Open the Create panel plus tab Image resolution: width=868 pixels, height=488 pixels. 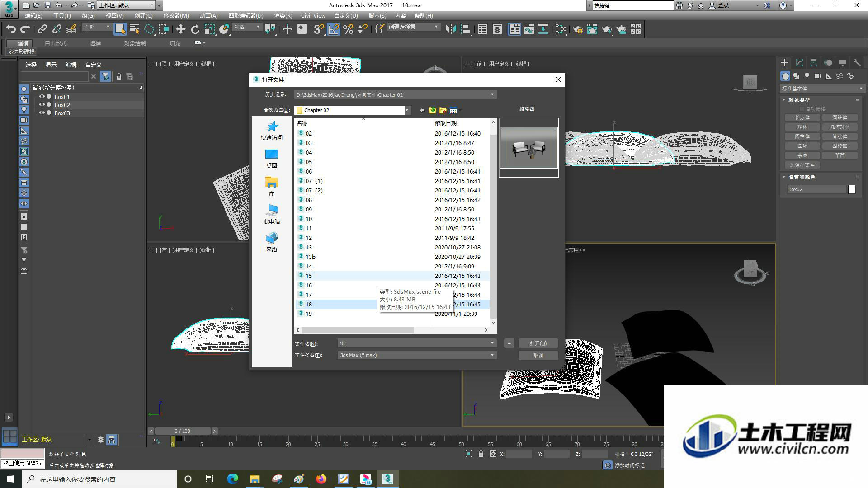point(785,63)
